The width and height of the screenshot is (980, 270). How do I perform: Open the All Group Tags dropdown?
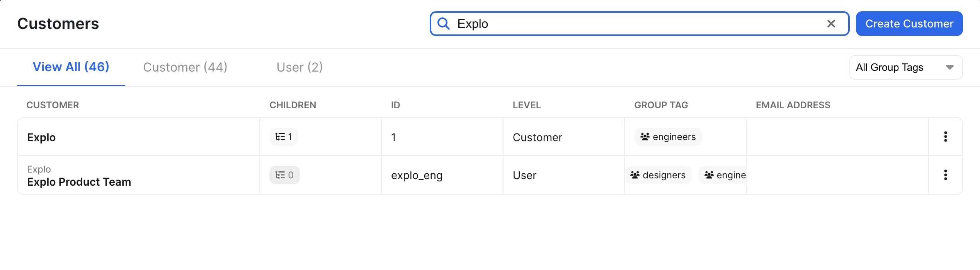[x=905, y=67]
